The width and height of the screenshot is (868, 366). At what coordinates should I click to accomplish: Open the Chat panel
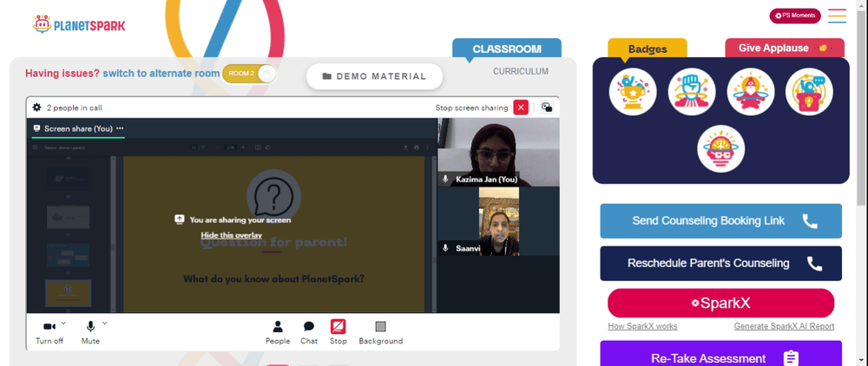[309, 333]
